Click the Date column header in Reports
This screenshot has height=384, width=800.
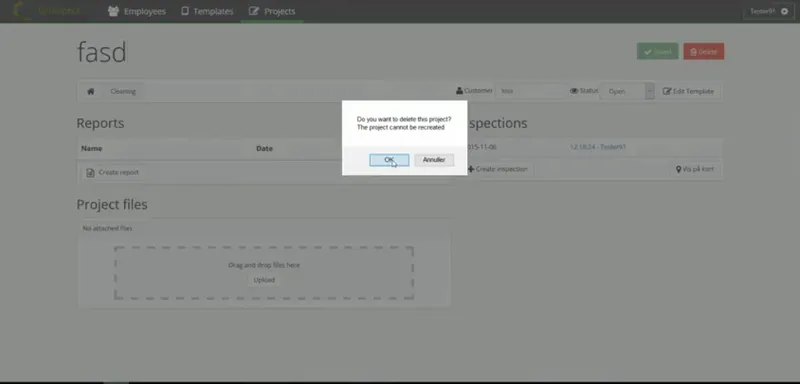click(264, 148)
